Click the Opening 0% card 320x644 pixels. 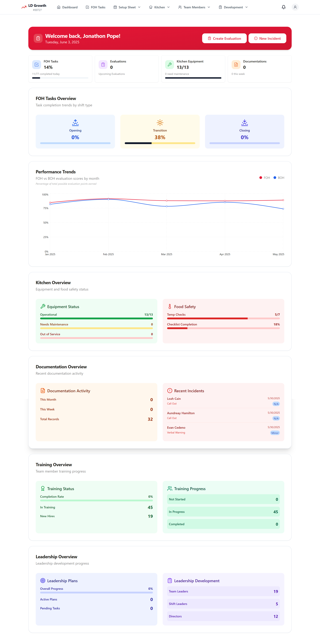[75, 131]
